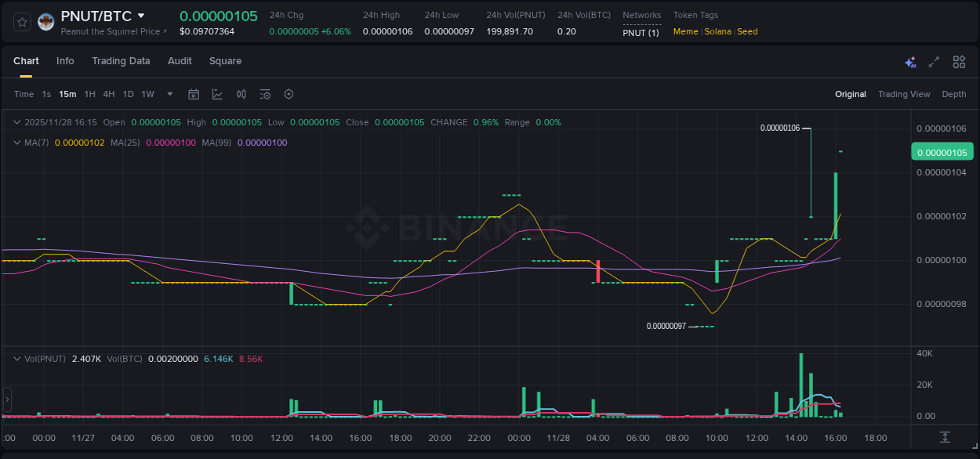This screenshot has height=459, width=980.
Task: Collapse the Vol(PNUT) volume panel legend
Action: [x=16, y=359]
